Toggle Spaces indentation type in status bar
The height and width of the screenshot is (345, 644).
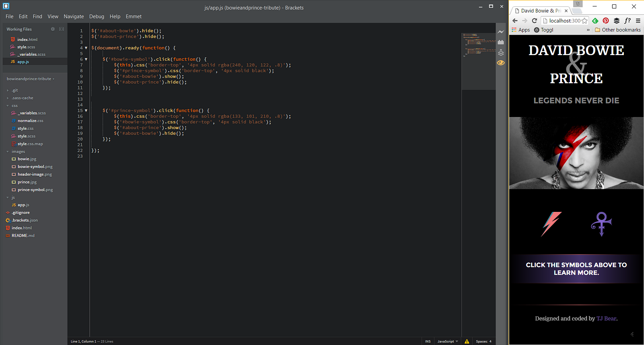click(x=481, y=341)
